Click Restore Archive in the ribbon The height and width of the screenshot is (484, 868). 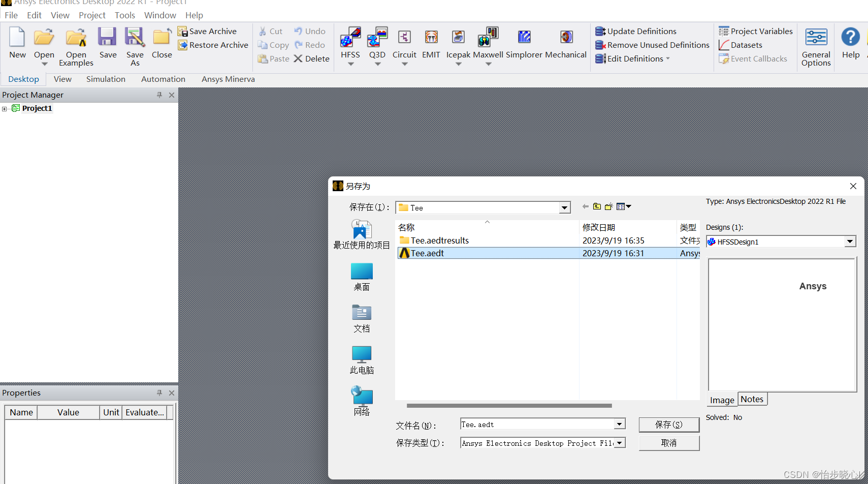pos(213,45)
